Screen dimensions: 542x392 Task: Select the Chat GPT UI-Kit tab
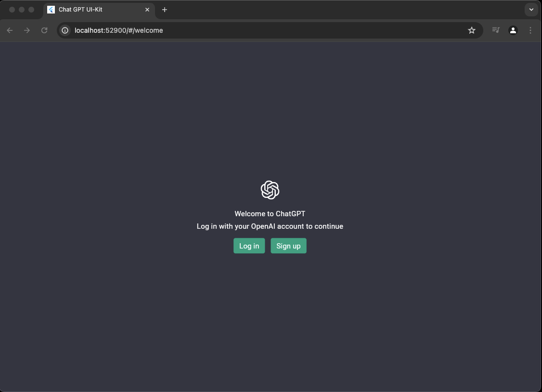coord(99,10)
